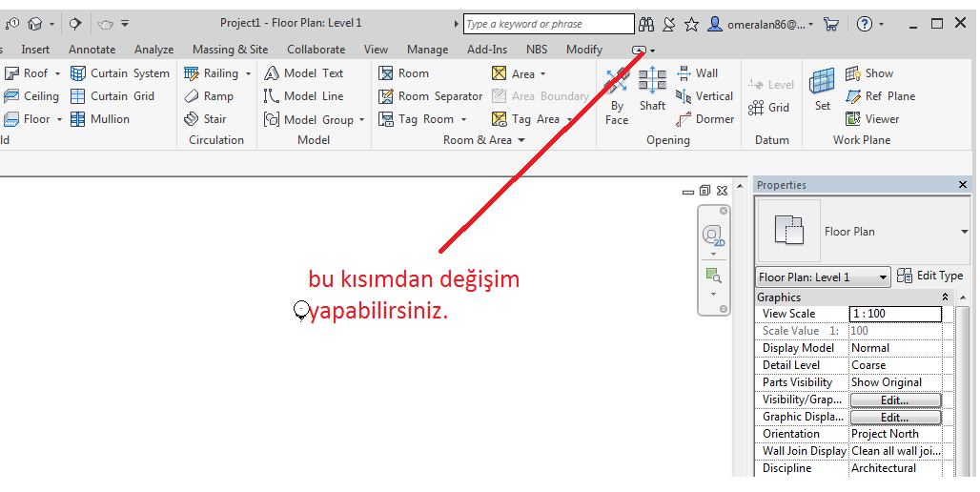Click the Detail Level Coarse value
Image resolution: width=980 pixels, height=492 pixels.
895,365
